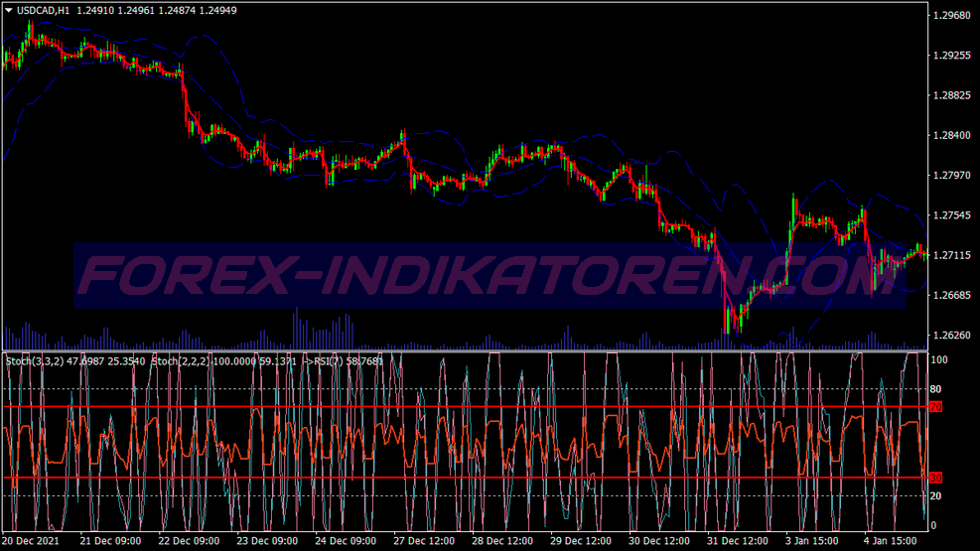
Task: Click the 3 Jan 15:00 time label
Action: click(812, 541)
